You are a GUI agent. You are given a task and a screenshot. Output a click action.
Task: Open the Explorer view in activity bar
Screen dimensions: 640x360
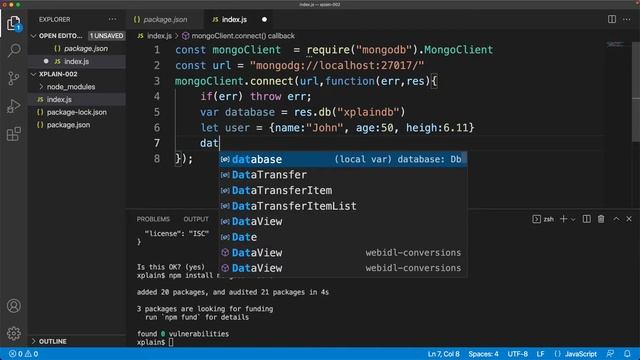click(13, 23)
